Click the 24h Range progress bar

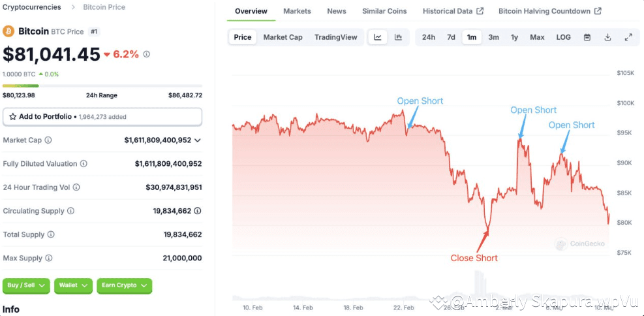[102, 86]
